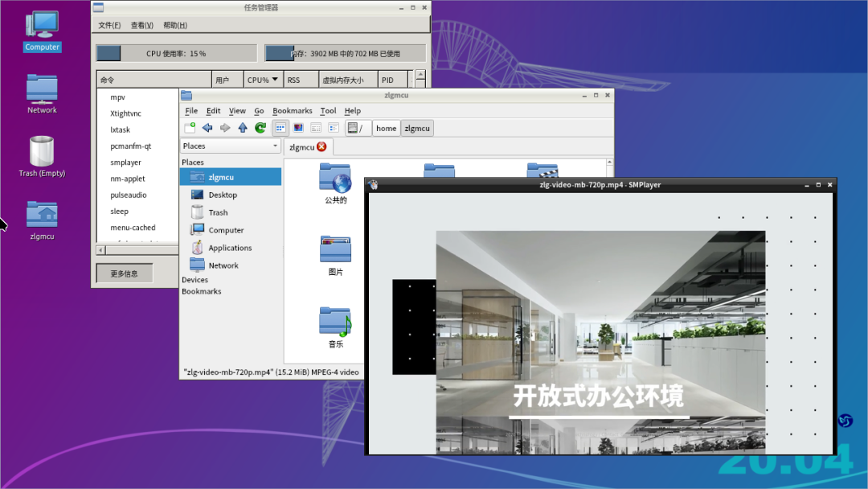Click the home path button
The height and width of the screenshot is (489, 868).
pyautogui.click(x=386, y=127)
